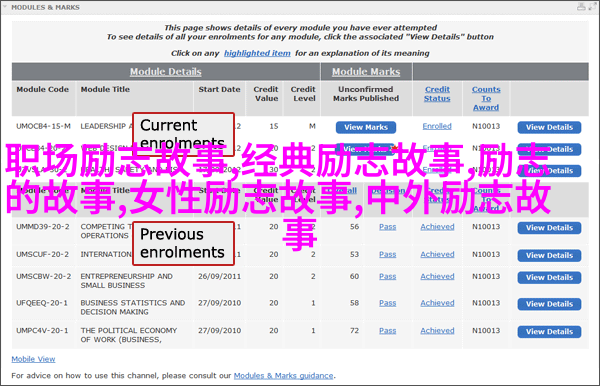This screenshot has height=386, width=600.
Task: Click the 27/09/2010 date for UFQEEQ-20-1
Action: [x=219, y=303]
